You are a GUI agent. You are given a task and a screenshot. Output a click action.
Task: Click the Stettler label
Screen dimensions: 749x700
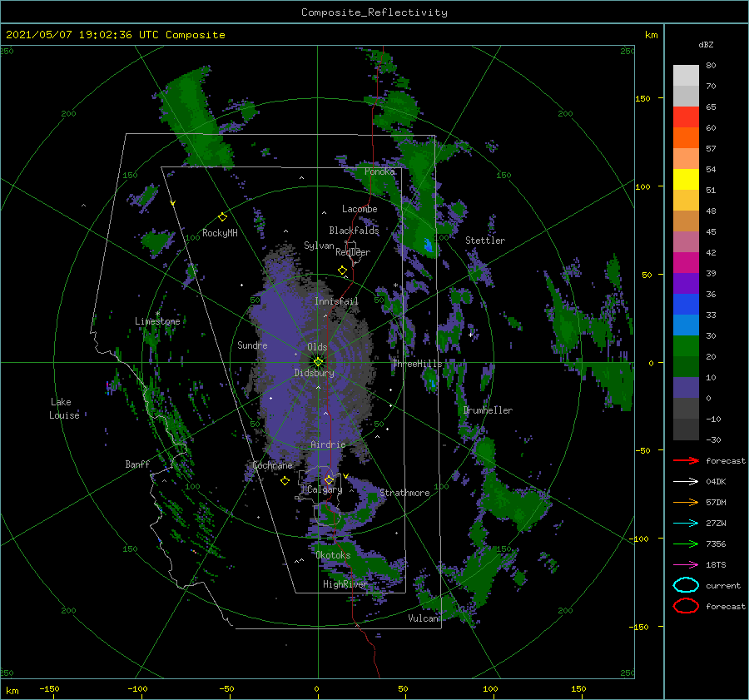point(485,241)
